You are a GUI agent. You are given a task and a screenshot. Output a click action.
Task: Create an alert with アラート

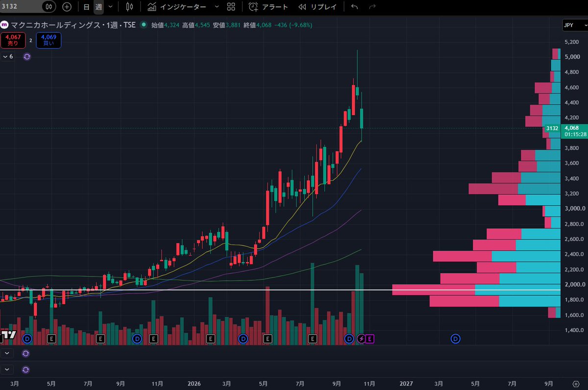268,7
